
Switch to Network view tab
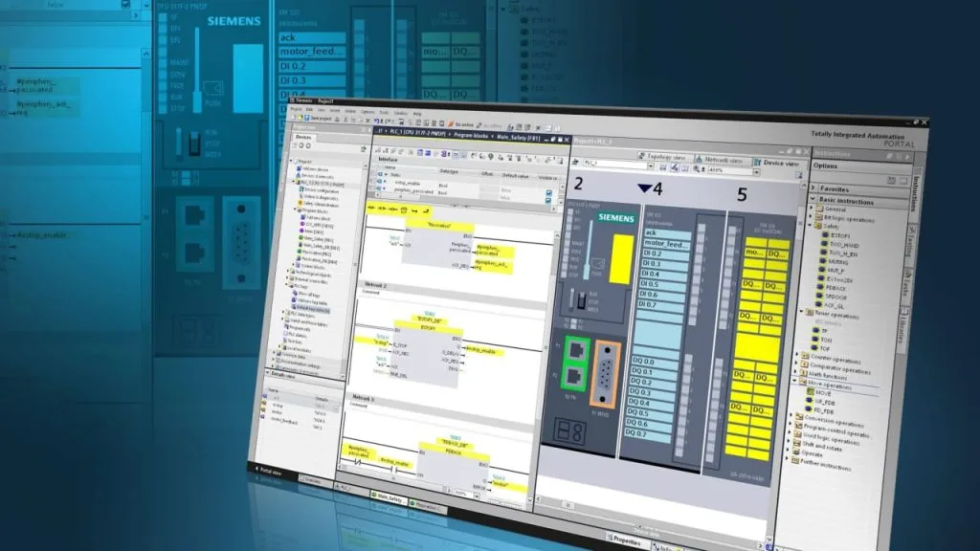[722, 160]
